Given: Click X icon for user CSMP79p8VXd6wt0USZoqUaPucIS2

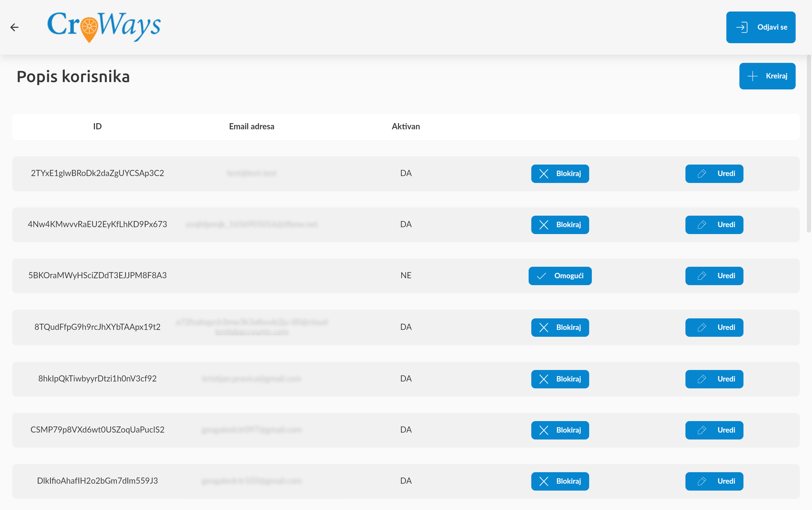Looking at the screenshot, I should (543, 430).
